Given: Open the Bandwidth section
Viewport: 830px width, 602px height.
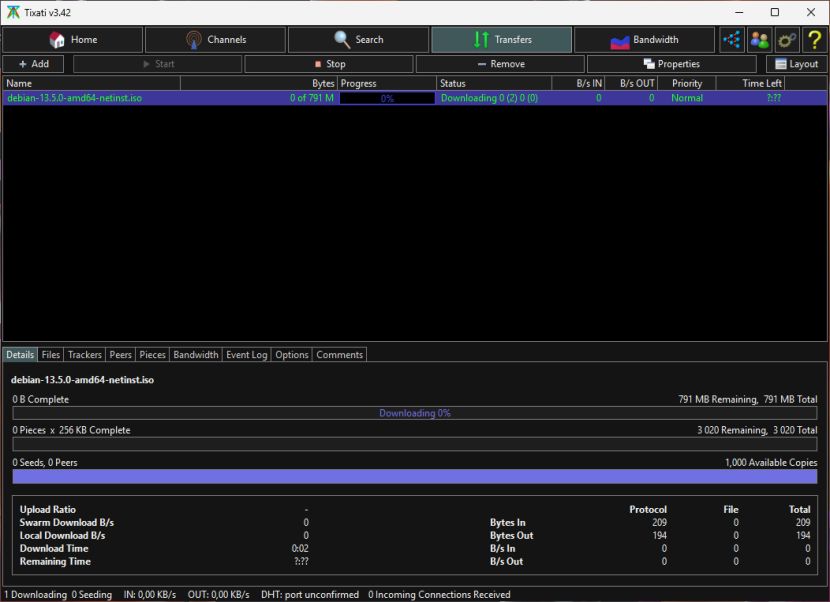Looking at the screenshot, I should (x=644, y=40).
